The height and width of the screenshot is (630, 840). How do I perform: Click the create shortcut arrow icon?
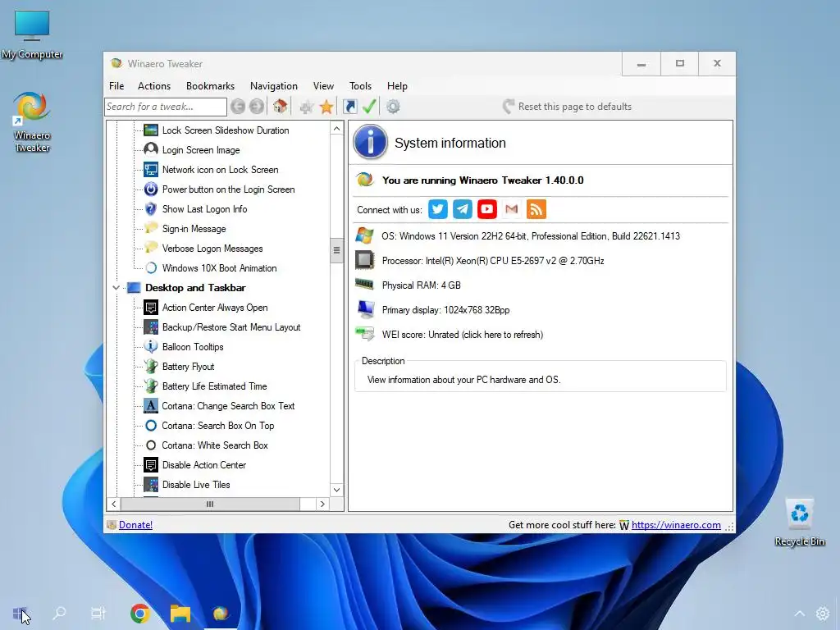point(349,107)
